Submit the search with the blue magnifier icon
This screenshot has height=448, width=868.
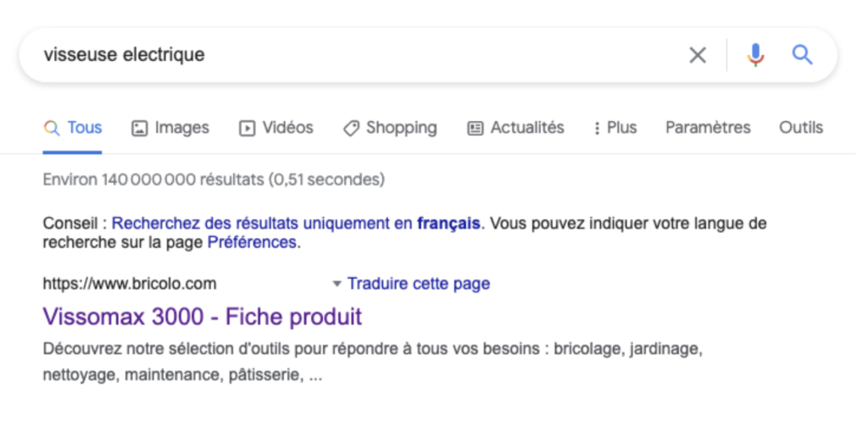tap(802, 56)
